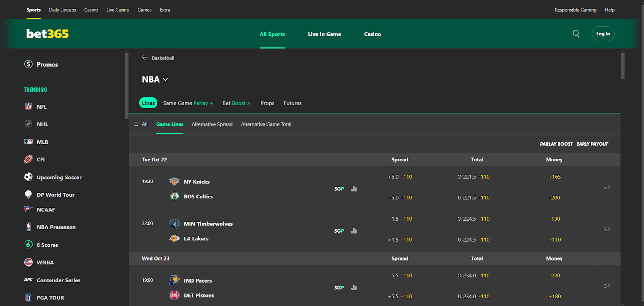
Task: Select the Lines pill
Action: tap(148, 103)
